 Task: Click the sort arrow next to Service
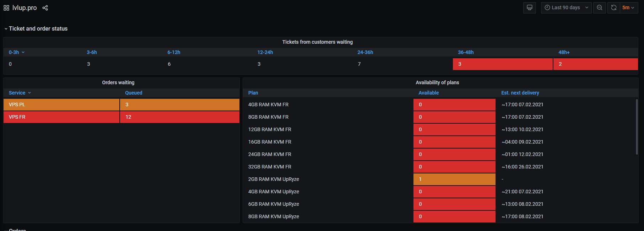point(29,93)
